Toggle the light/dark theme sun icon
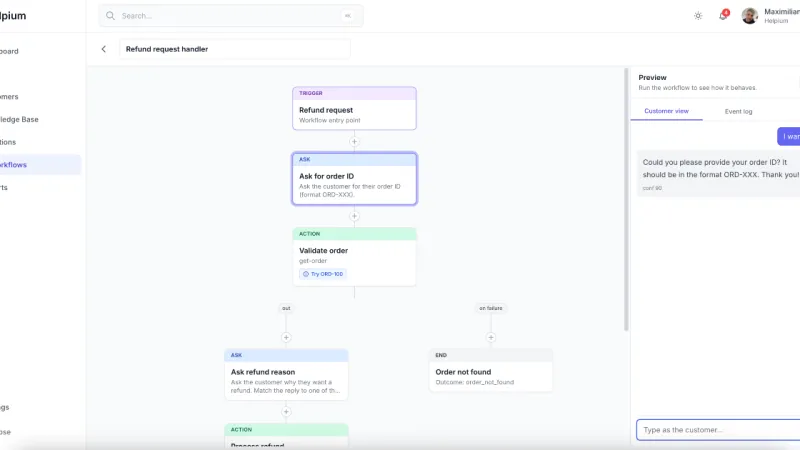Image resolution: width=800 pixels, height=450 pixels. (698, 16)
